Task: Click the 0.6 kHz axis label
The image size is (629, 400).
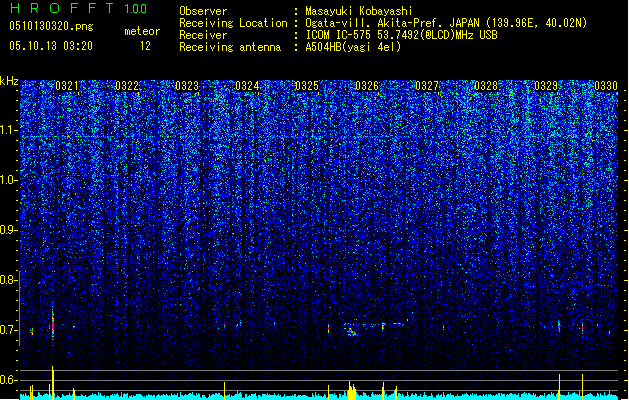Action: click(8, 380)
